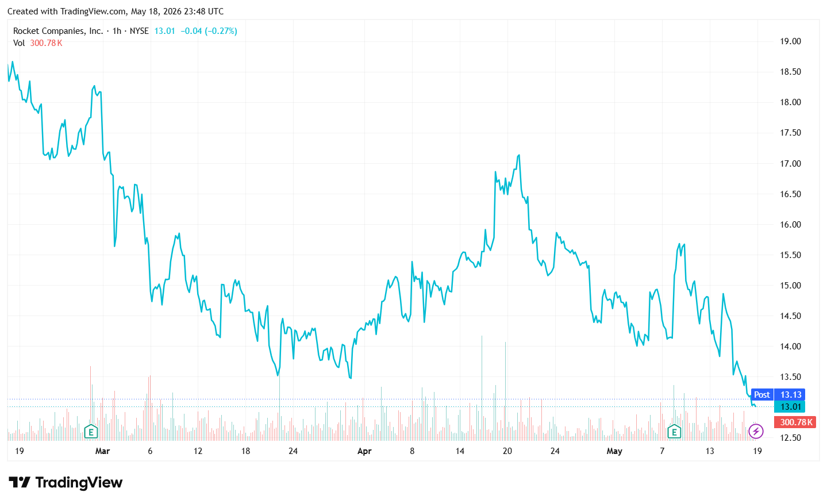Open the TradingView logo link

click(66, 483)
